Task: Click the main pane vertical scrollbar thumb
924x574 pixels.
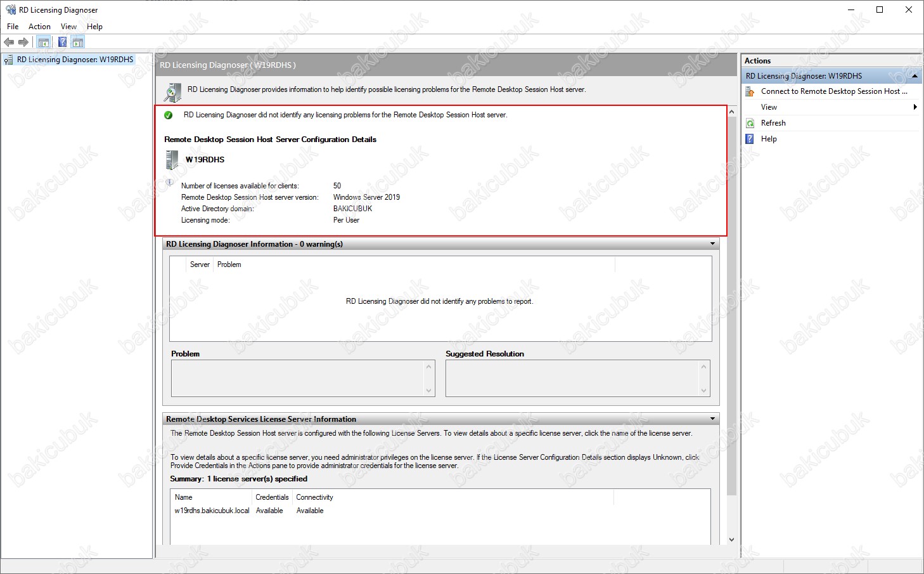Action: click(x=732, y=306)
